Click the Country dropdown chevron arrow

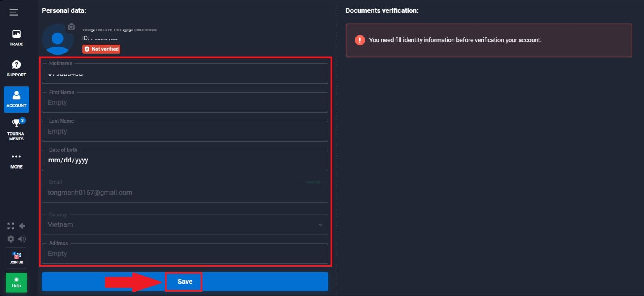click(320, 225)
